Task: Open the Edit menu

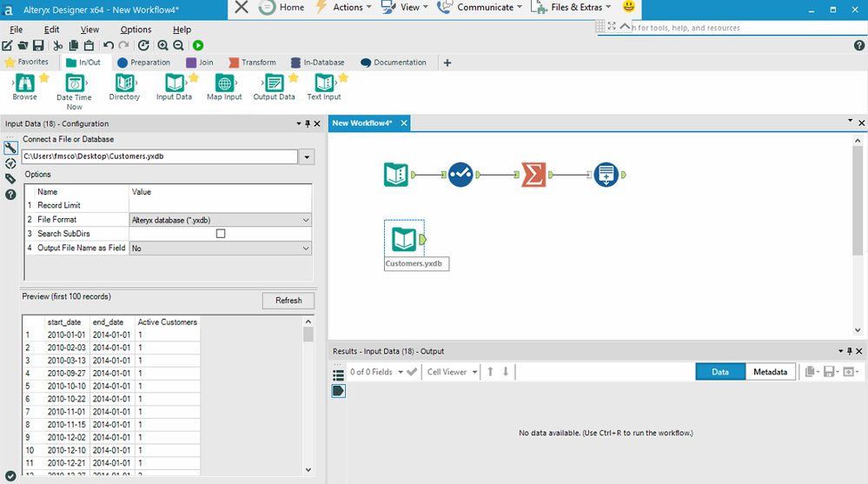Action: coord(51,30)
